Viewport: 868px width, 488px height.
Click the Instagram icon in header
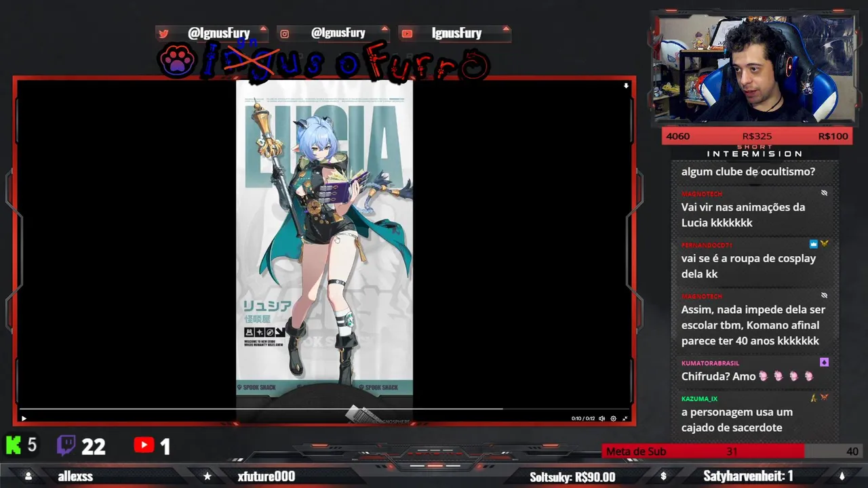coord(285,33)
